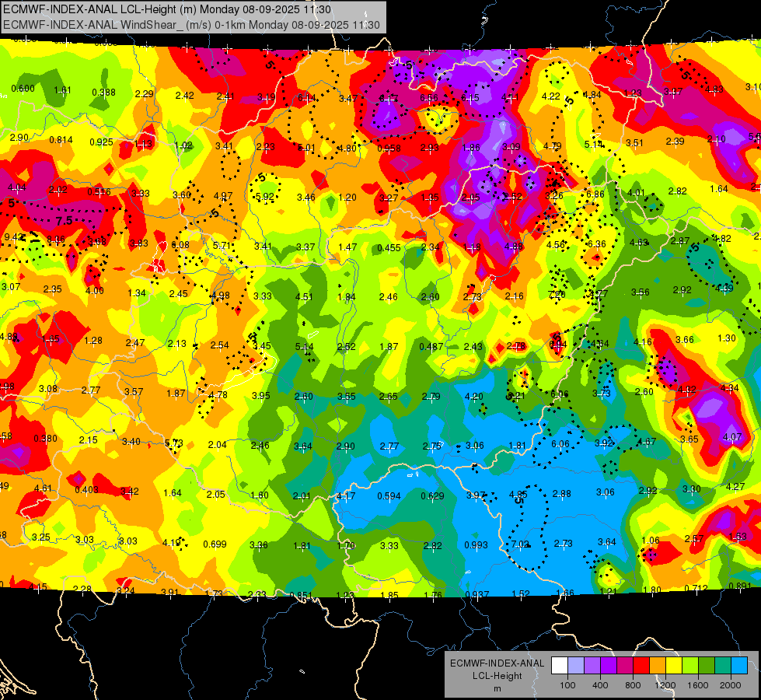The height and width of the screenshot is (700, 761).
Task: Click the wind shear value 1.06
Action: (651, 541)
